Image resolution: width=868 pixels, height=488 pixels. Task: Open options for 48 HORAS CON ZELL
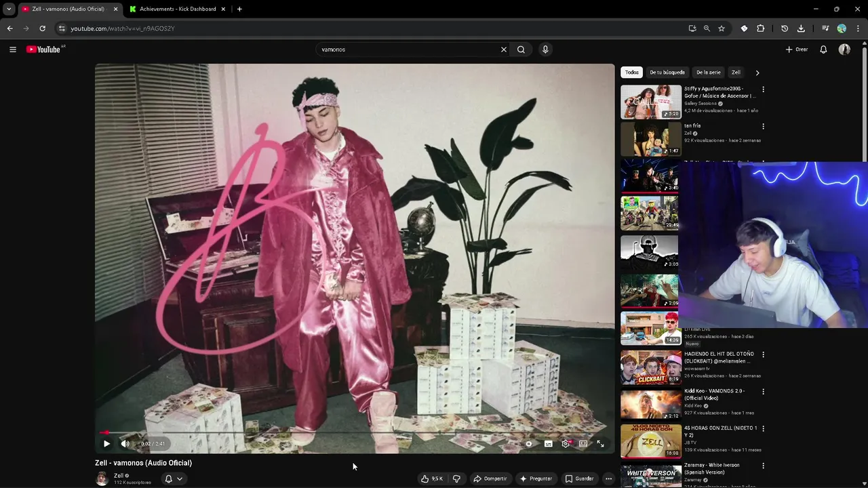pyautogui.click(x=763, y=428)
